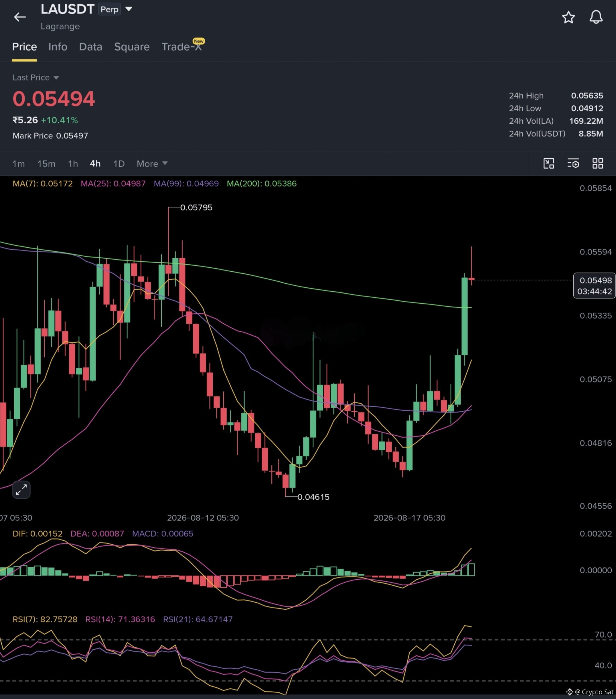Tap the 0.05795 high price marker
Image resolution: width=616 pixels, height=699 pixels.
(196, 208)
